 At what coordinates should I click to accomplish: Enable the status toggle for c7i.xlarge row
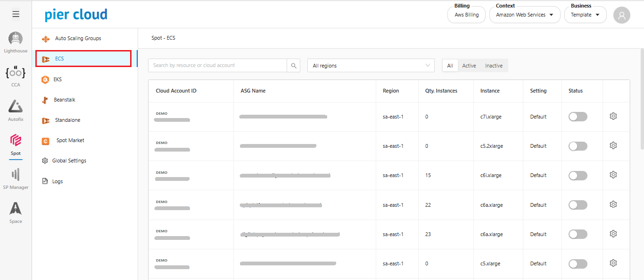[x=578, y=117]
